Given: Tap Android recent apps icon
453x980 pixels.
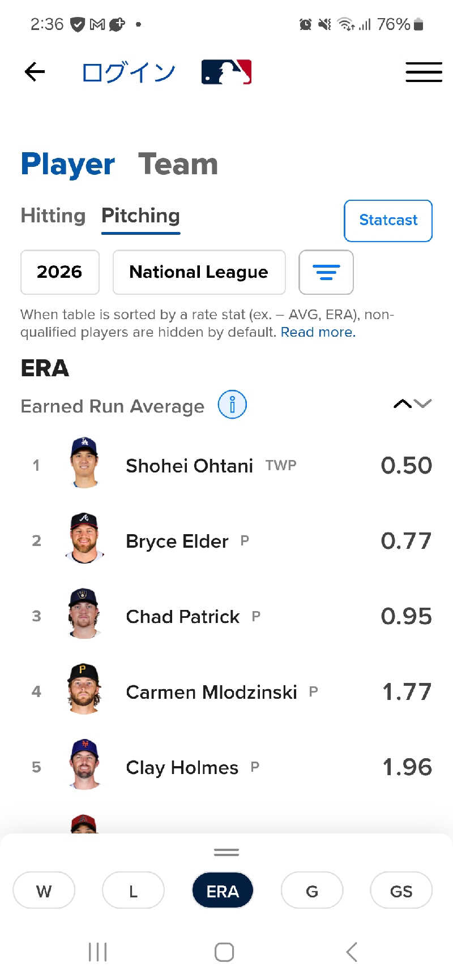Looking at the screenshot, I should 98,952.
